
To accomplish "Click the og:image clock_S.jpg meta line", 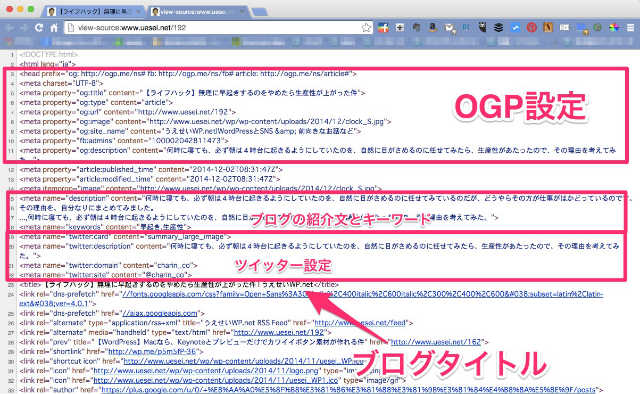I will [x=205, y=122].
